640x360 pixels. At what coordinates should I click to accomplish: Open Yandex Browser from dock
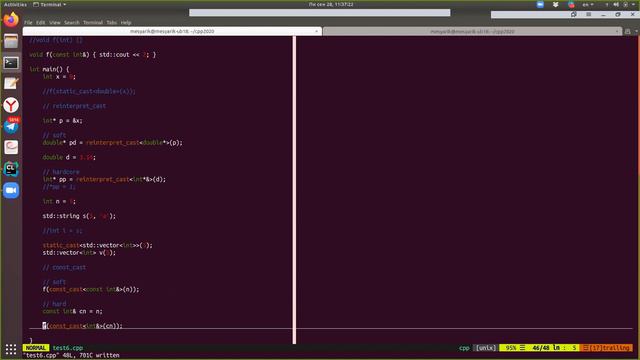click(11, 105)
